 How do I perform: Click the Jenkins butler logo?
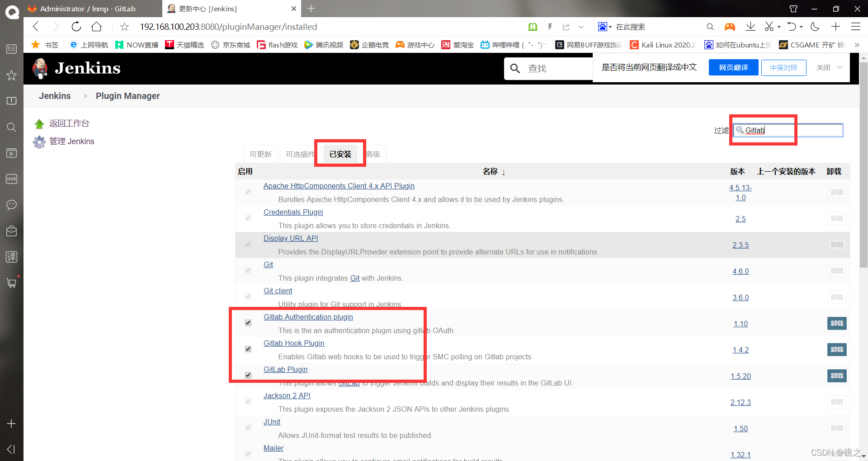coord(40,68)
